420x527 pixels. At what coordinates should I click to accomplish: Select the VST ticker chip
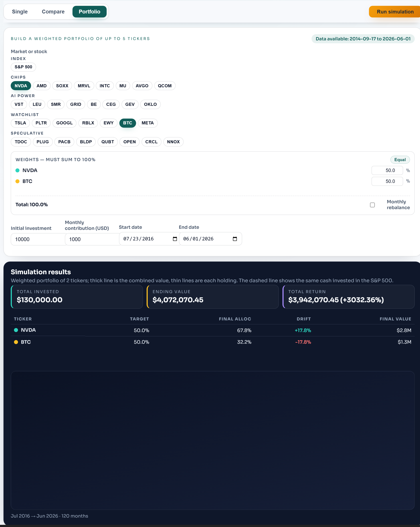(x=19, y=104)
